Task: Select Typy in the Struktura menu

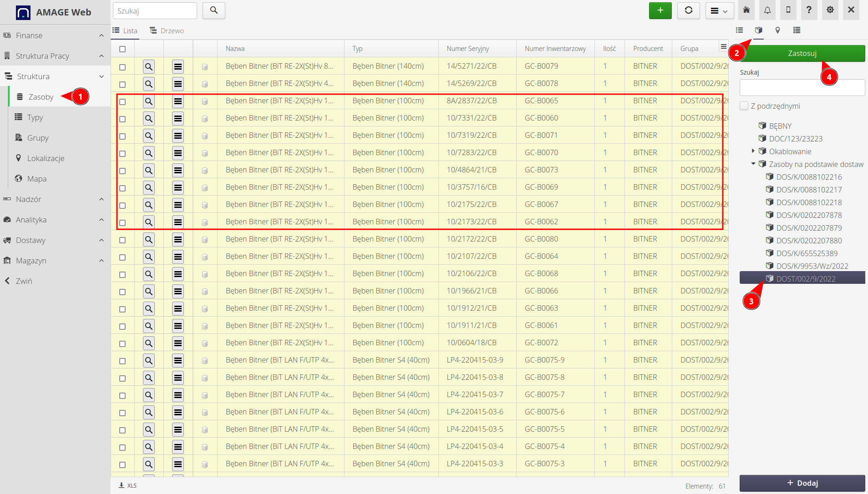Action: point(35,117)
